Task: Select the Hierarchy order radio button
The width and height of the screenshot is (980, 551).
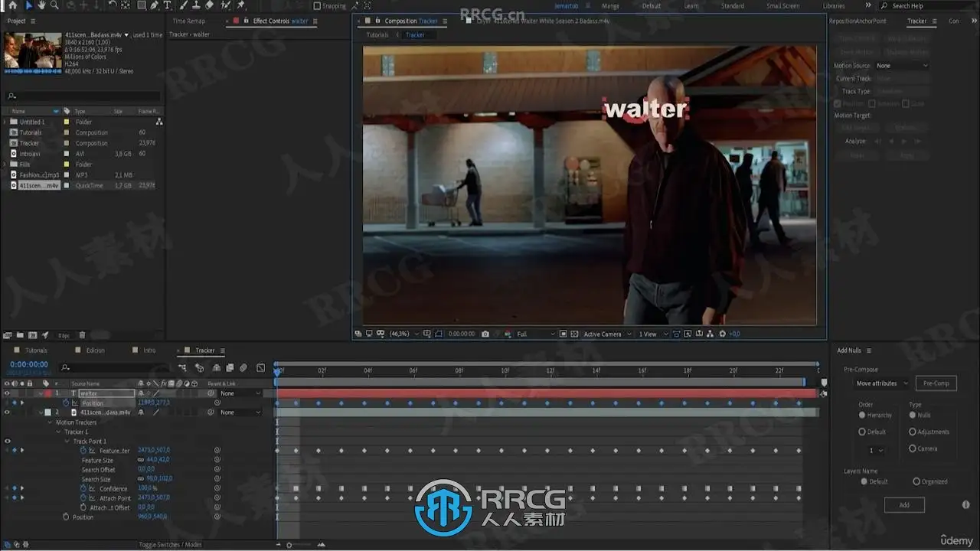Action: coord(862,415)
